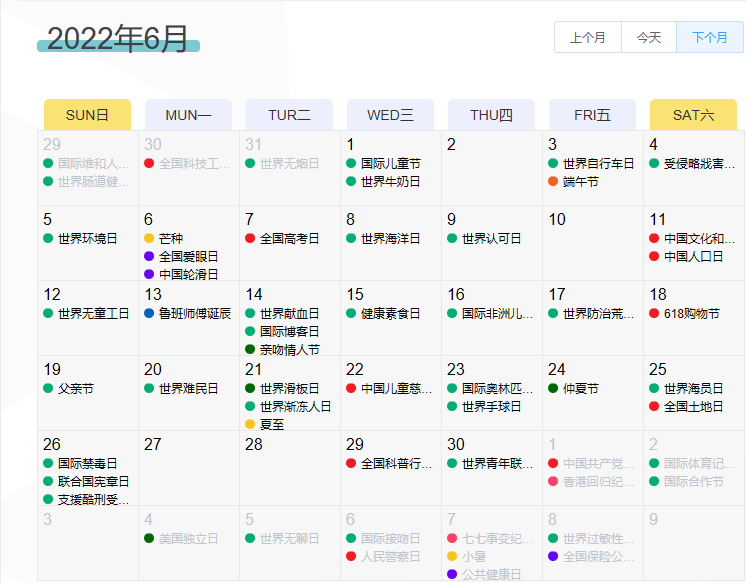Open the 夏至 solar term event
This screenshot has width=746, height=583.
265,425
